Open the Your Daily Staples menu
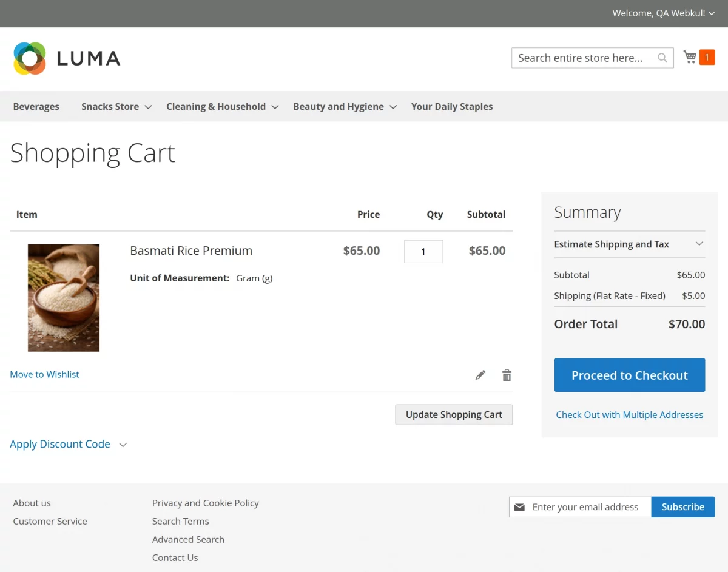The height and width of the screenshot is (572, 728). pyautogui.click(x=452, y=106)
